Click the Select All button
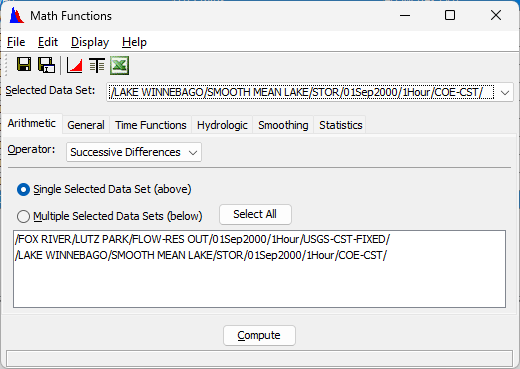Viewport: 520px width, 369px height. pyautogui.click(x=255, y=214)
